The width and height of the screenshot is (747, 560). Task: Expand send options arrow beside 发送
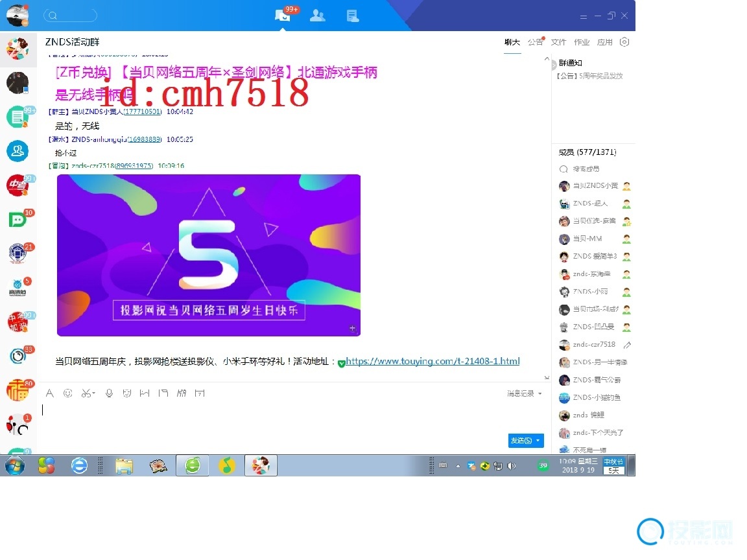pyautogui.click(x=538, y=441)
